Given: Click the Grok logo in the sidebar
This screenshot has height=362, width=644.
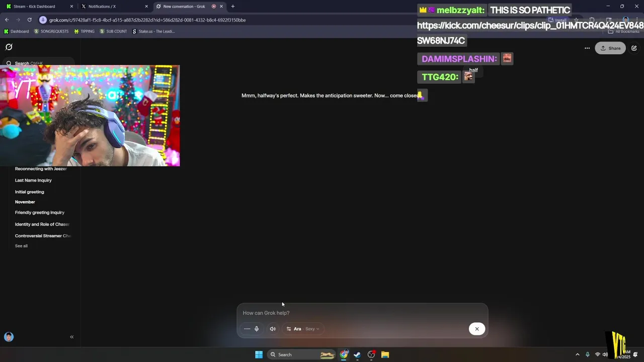Looking at the screenshot, I should 9,47.
